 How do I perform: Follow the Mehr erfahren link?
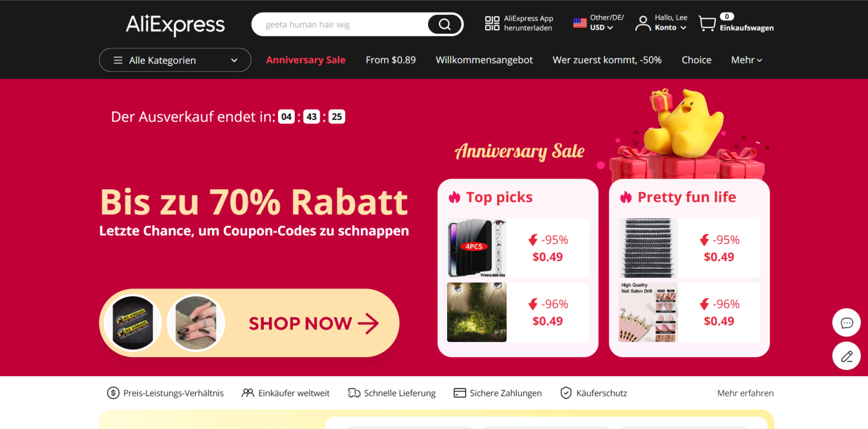(745, 393)
